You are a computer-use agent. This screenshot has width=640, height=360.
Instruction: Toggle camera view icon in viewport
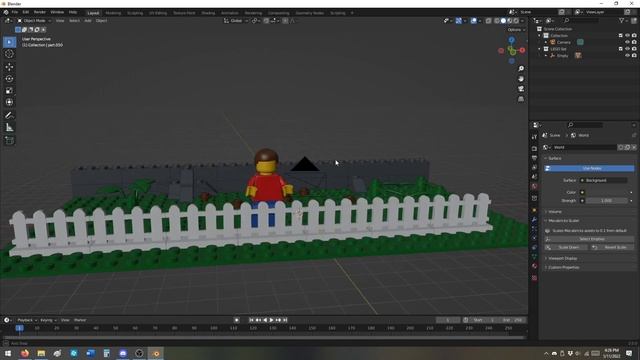521,89
